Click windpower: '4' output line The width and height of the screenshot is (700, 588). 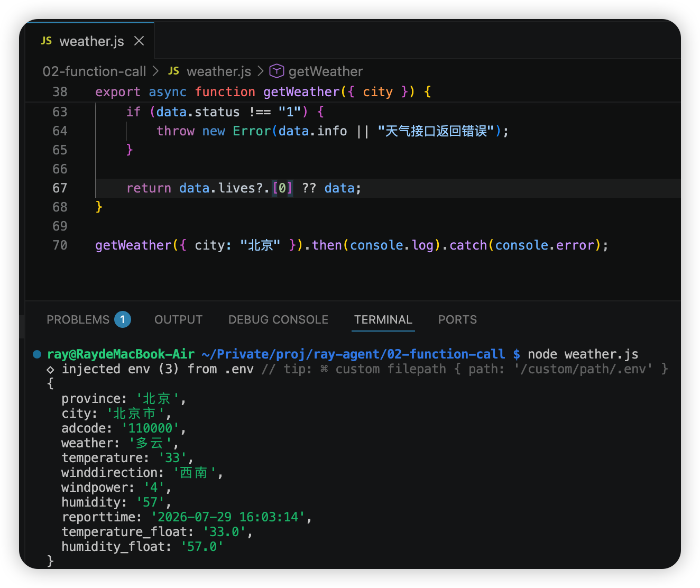[x=116, y=487]
